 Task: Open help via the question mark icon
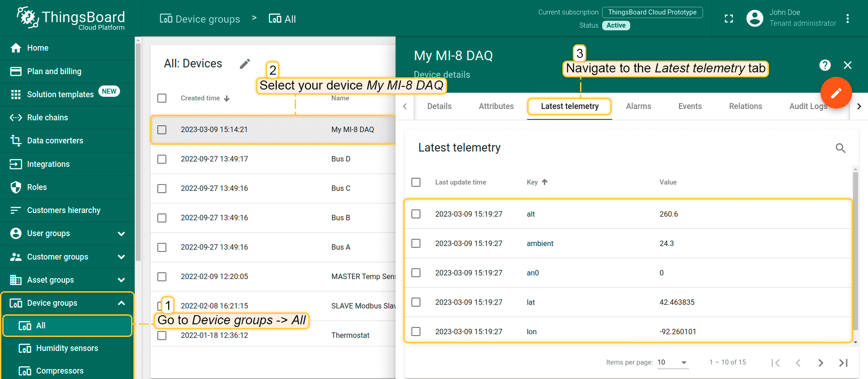pos(825,65)
